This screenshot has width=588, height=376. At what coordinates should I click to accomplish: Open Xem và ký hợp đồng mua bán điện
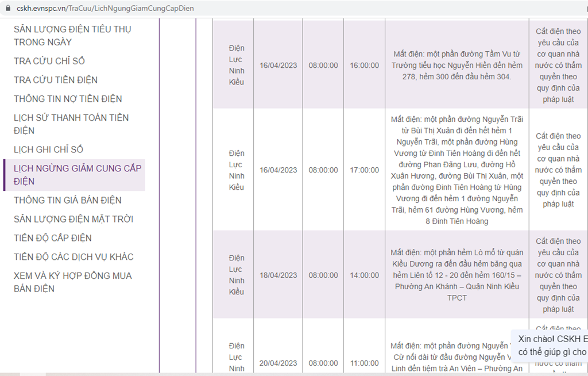72,282
